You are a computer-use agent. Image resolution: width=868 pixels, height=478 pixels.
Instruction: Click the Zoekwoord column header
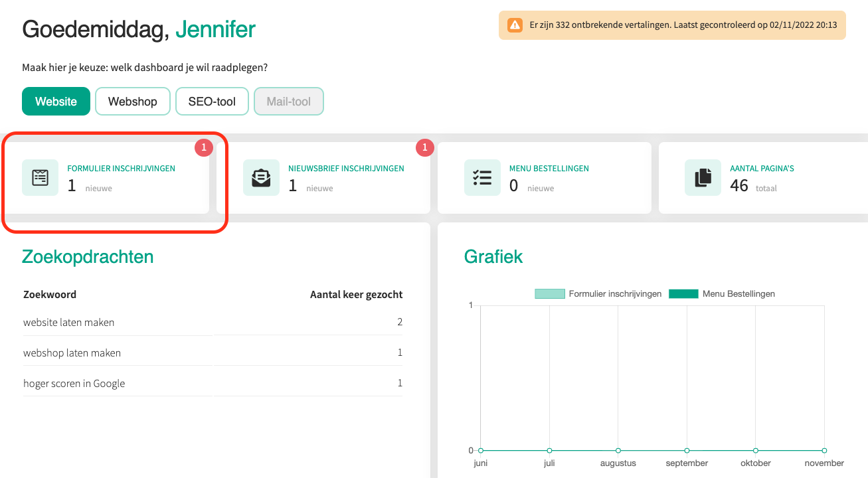(50, 294)
